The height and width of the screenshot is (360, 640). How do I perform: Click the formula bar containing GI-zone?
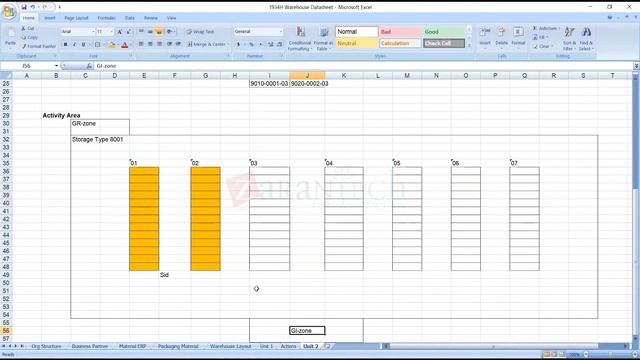pos(363,66)
